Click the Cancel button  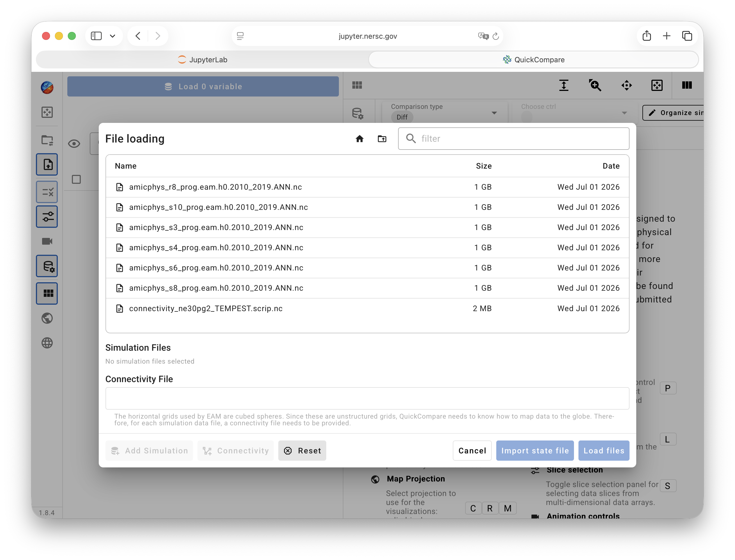(472, 451)
